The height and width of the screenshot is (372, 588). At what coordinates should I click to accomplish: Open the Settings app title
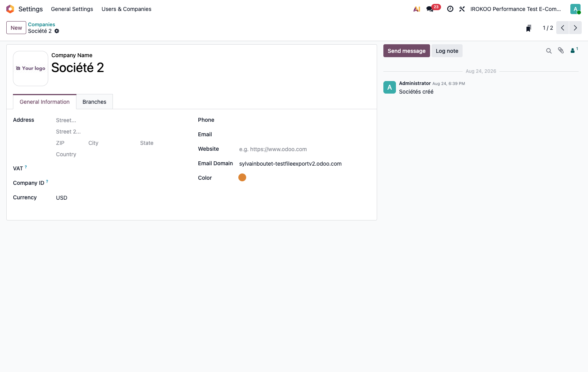point(31,9)
